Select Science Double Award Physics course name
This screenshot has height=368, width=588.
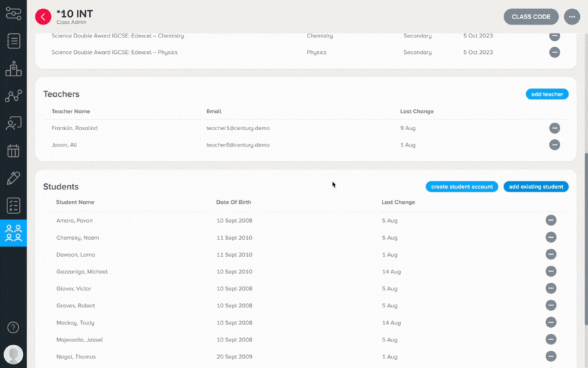(114, 52)
